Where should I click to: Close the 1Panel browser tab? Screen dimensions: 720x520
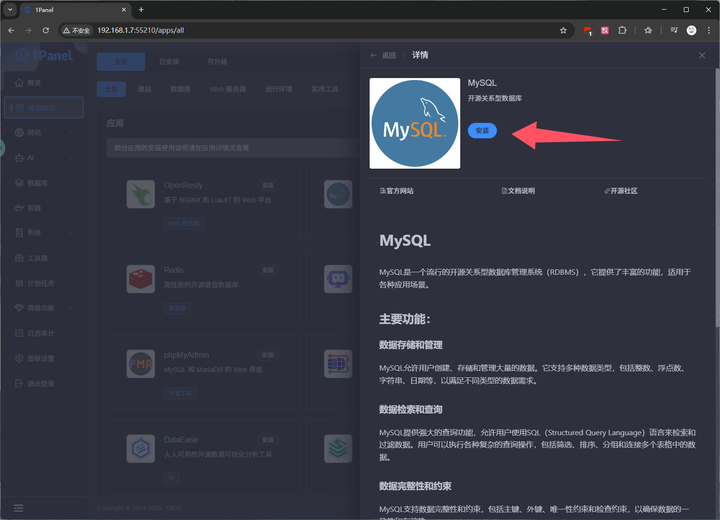pyautogui.click(x=124, y=10)
